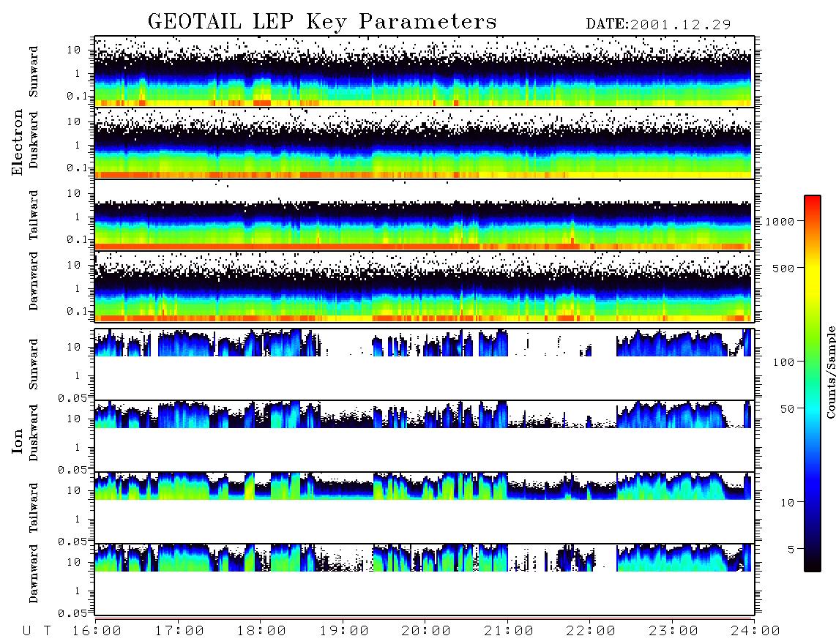
Task: Click the 100 color scale value
Action: click(784, 362)
